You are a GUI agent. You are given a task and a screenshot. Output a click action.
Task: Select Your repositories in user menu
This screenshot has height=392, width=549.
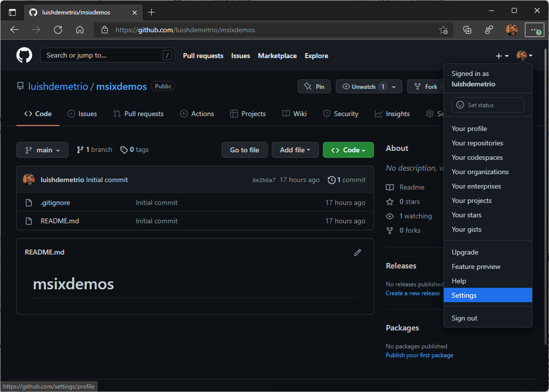tap(488, 143)
